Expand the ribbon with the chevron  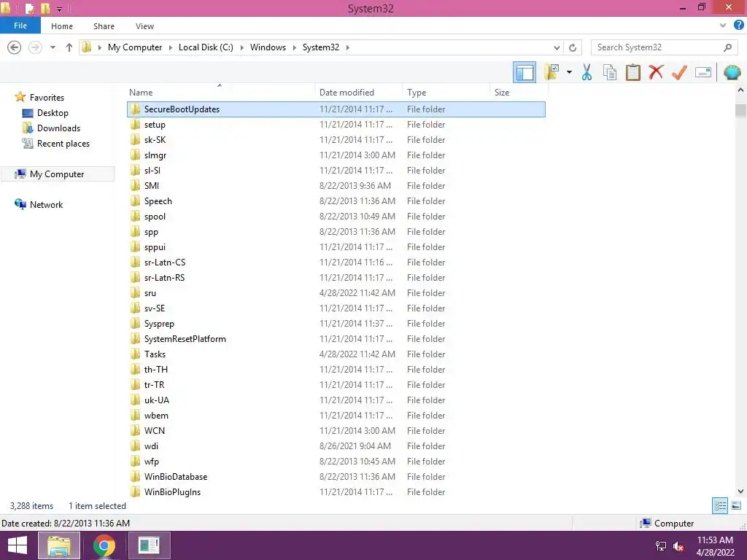pos(723,26)
